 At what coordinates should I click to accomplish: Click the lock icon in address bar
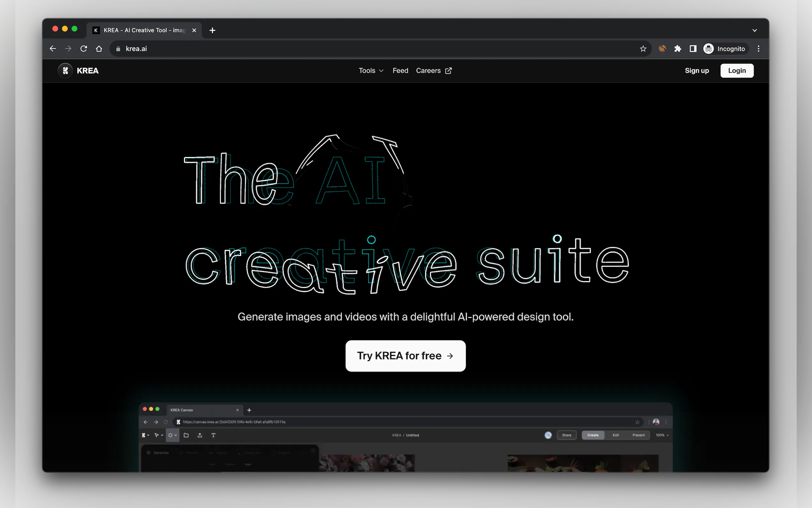[x=118, y=49]
